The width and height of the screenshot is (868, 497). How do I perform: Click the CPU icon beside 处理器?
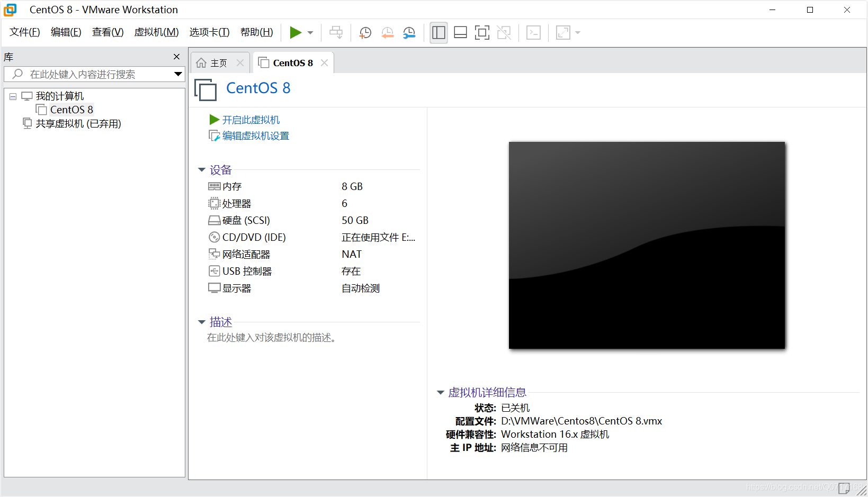click(214, 203)
